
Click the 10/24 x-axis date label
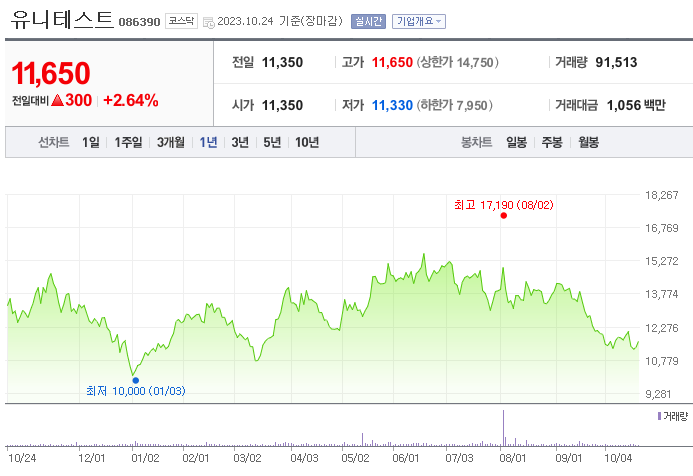click(22, 458)
